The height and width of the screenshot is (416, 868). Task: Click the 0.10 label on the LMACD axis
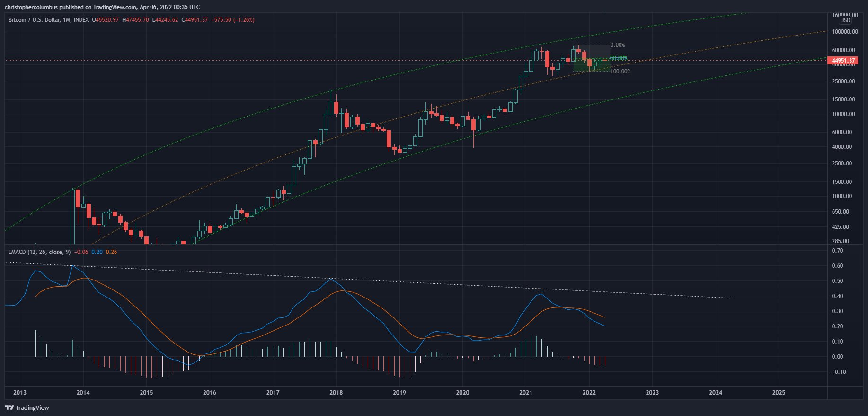[x=837, y=342]
